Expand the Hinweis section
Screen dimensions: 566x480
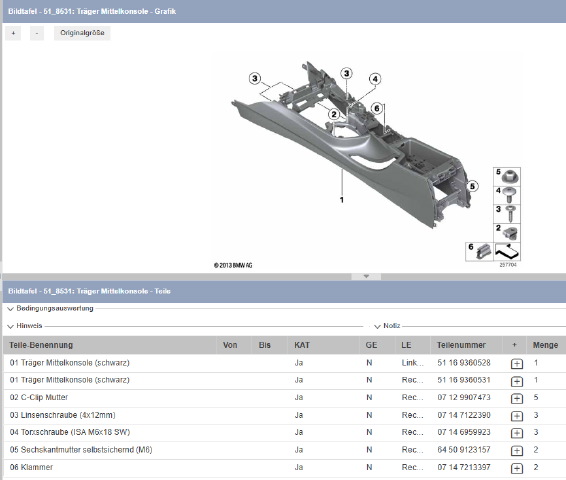(10, 326)
